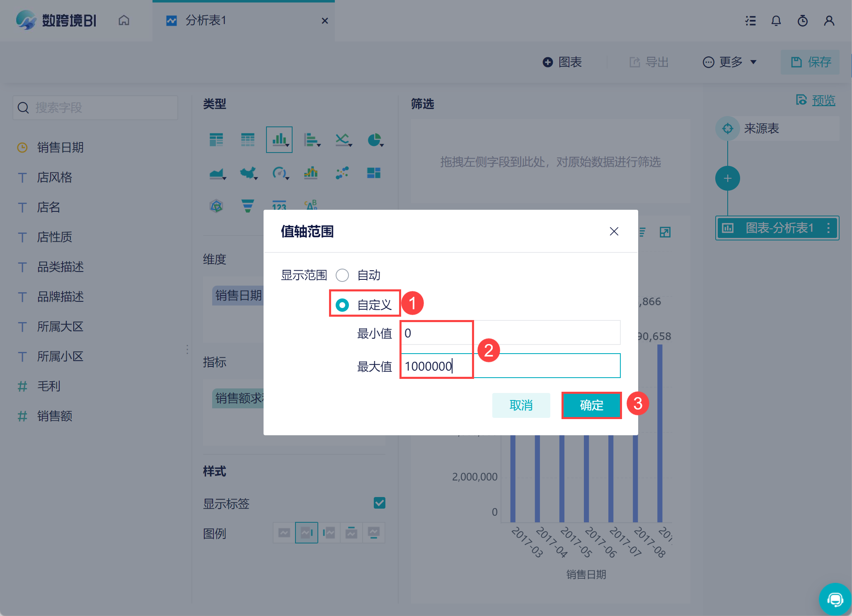The height and width of the screenshot is (616, 852).
Task: Select the pie chart type icon
Action: point(374,140)
